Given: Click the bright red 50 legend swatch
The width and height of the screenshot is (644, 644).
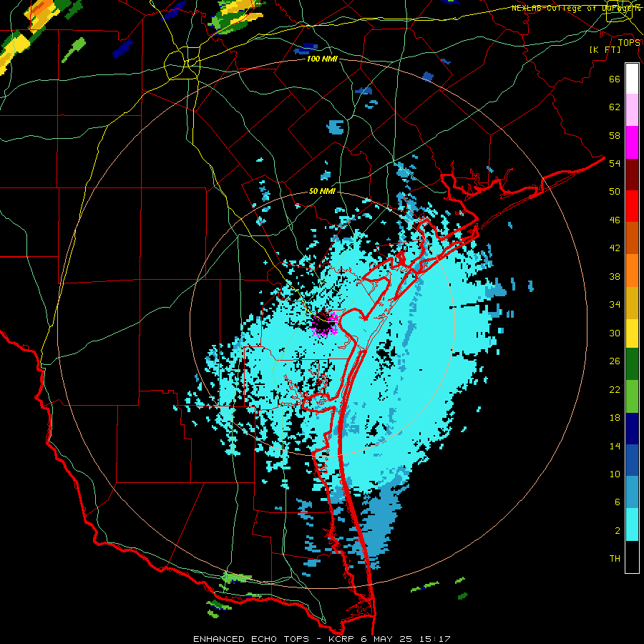Looking at the screenshot, I should coord(632,206).
